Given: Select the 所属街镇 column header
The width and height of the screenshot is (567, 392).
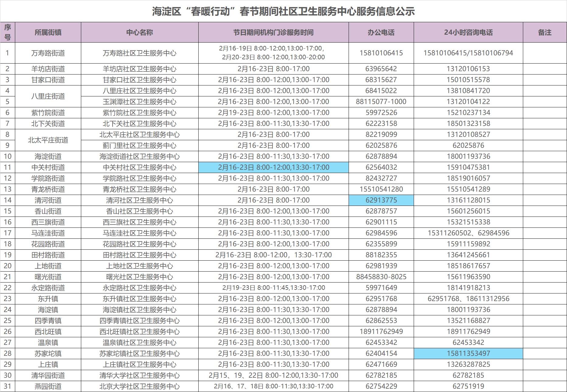Looking at the screenshot, I should (48, 32).
